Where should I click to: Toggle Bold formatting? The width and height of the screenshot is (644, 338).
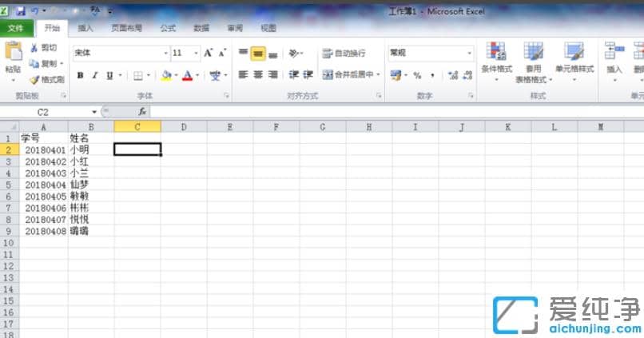(x=81, y=76)
